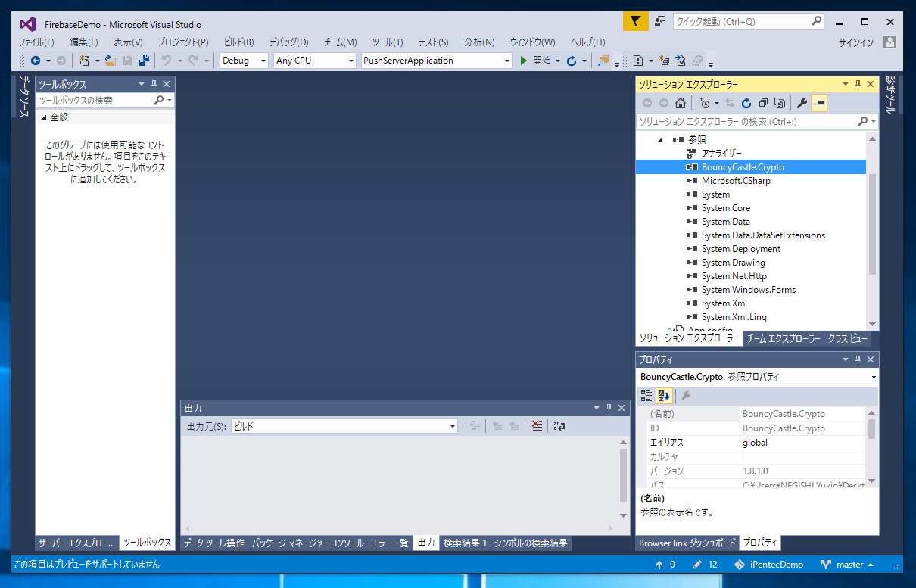Switch to サーバー エクスプローラー tab
Screen dimensions: 916x588
coord(78,543)
